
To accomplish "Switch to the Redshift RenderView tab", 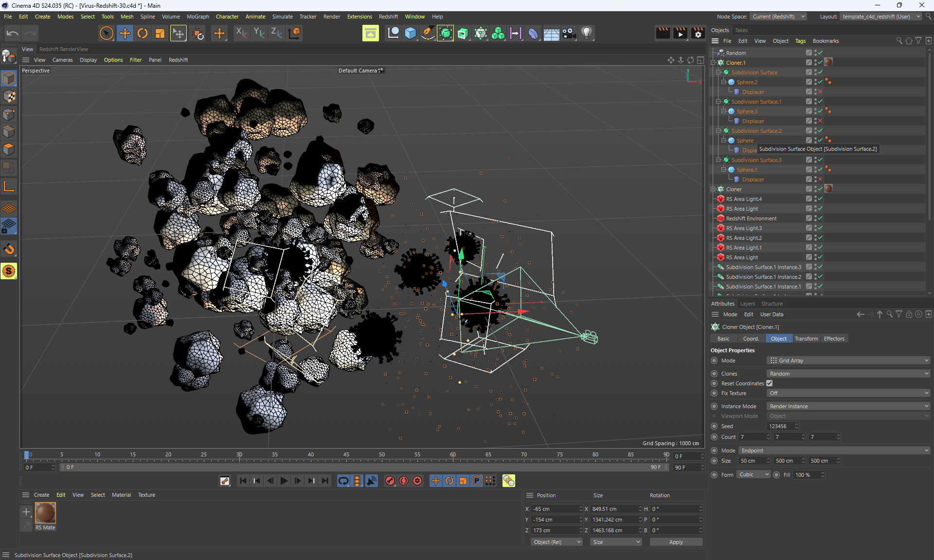I will click(x=63, y=49).
